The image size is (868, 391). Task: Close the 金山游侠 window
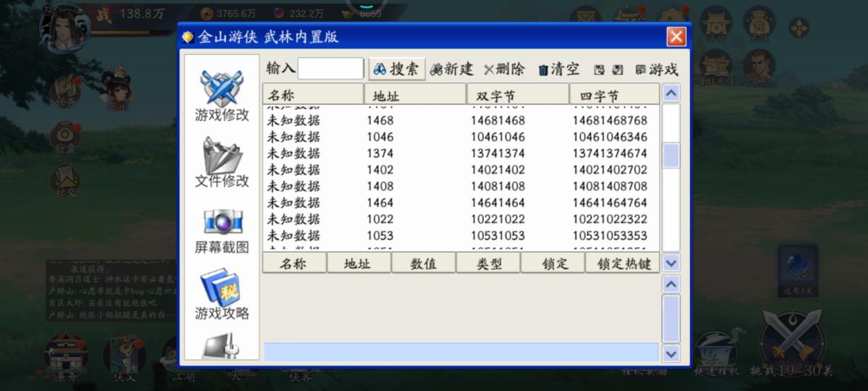coord(676,37)
